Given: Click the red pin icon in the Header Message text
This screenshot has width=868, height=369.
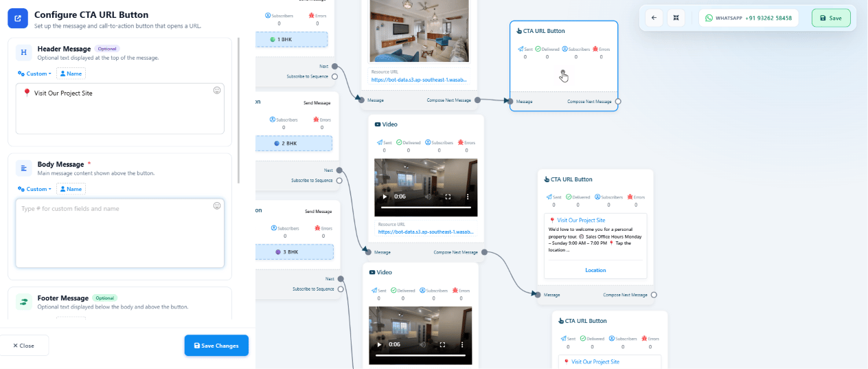Looking at the screenshot, I should (27, 93).
